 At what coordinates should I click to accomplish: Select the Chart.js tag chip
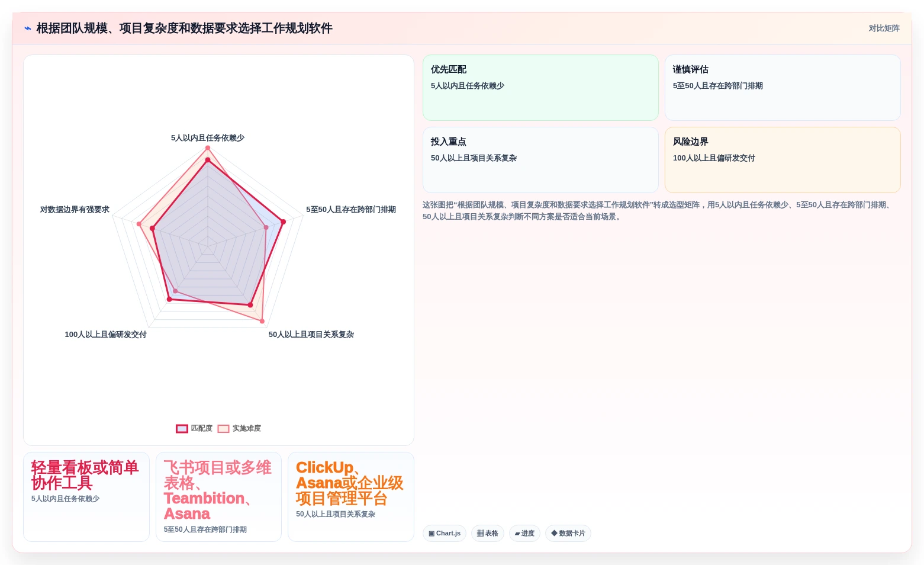pyautogui.click(x=445, y=533)
